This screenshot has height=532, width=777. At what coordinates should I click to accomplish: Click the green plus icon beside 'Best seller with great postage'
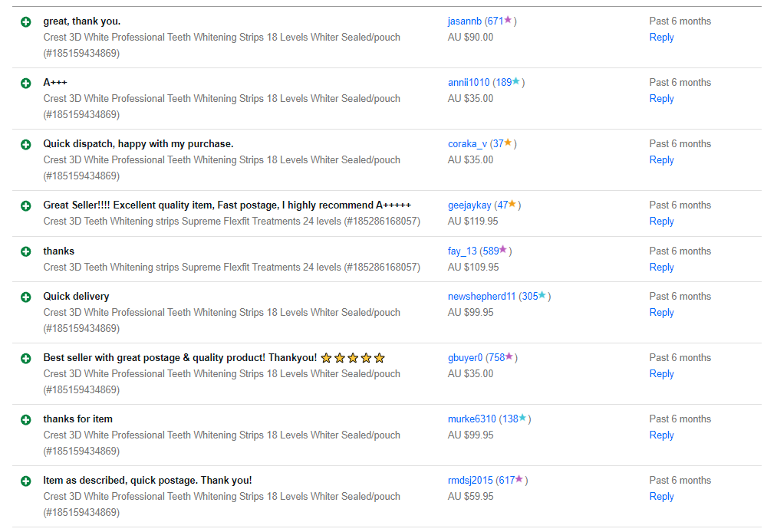pyautogui.click(x=26, y=359)
